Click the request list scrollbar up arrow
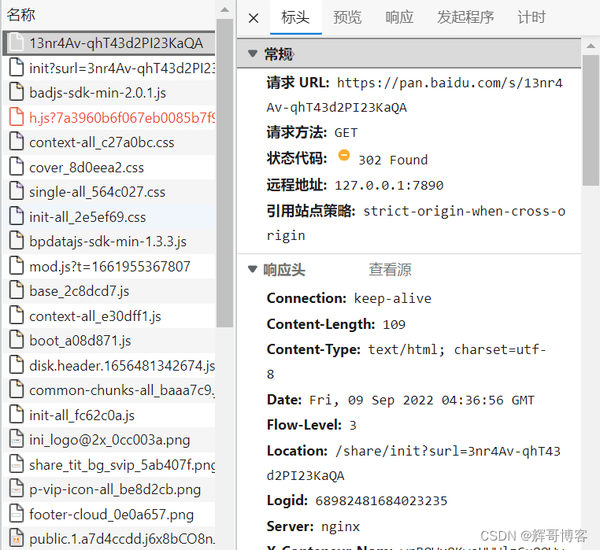The height and width of the screenshot is (550, 600). 225,10
